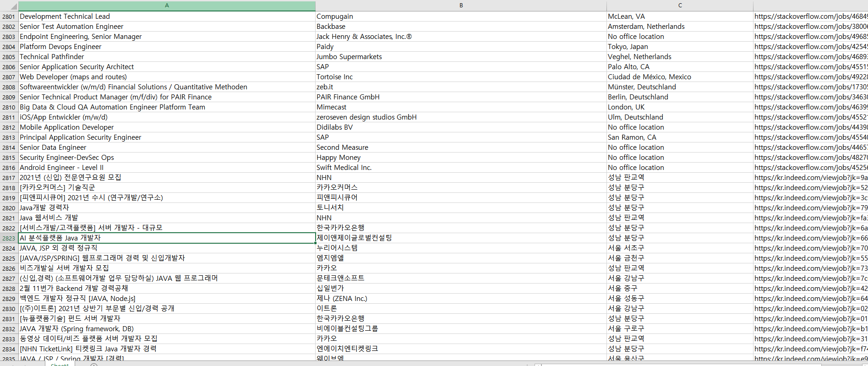Select row header 2830
The image size is (868, 366).
pyautogui.click(x=9, y=309)
